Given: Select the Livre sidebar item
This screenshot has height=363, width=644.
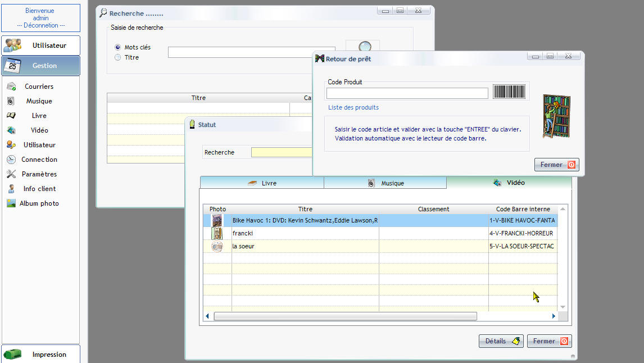Looking at the screenshot, I should click(x=39, y=116).
